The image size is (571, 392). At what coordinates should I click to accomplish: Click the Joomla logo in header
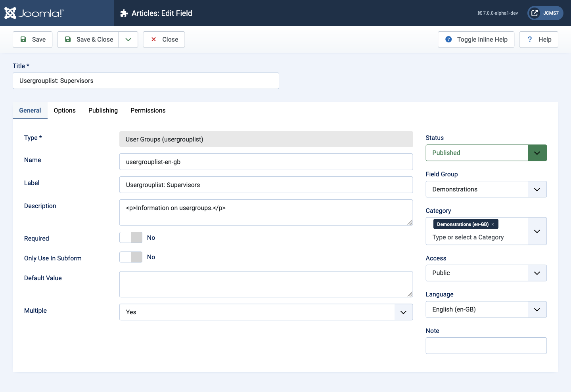coord(34,13)
